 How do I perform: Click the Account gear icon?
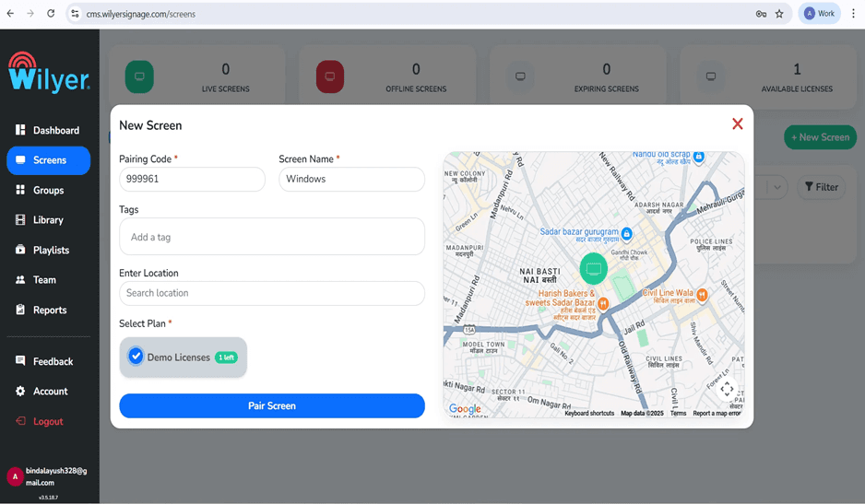point(20,391)
